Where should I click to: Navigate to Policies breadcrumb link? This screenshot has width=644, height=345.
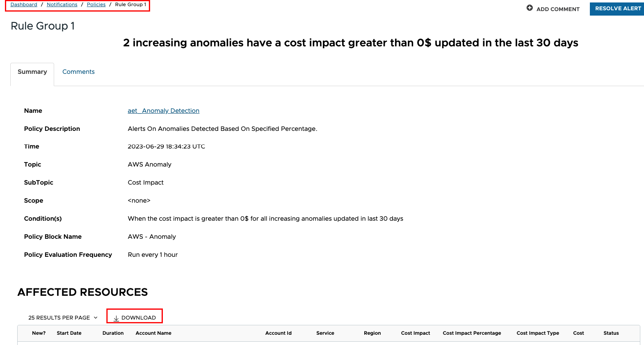click(96, 5)
